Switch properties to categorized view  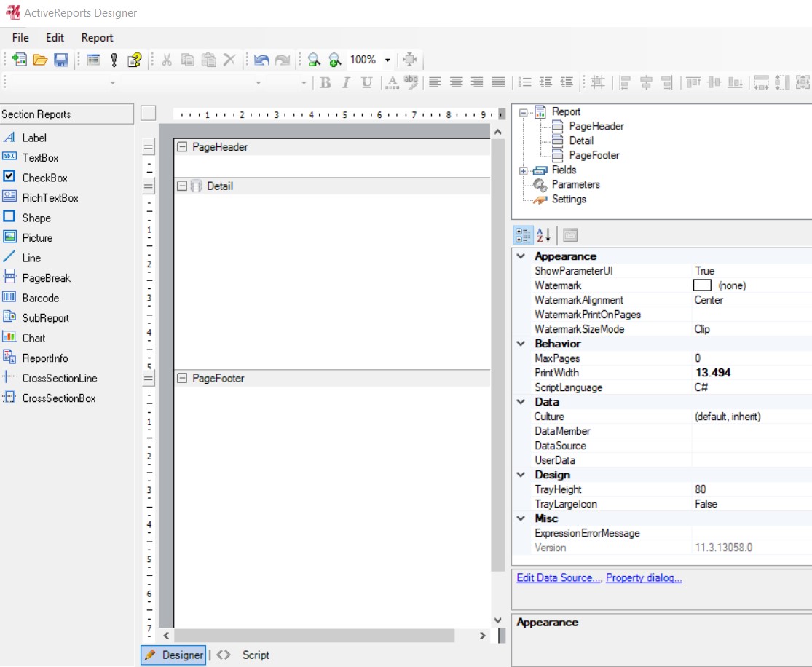coord(523,235)
